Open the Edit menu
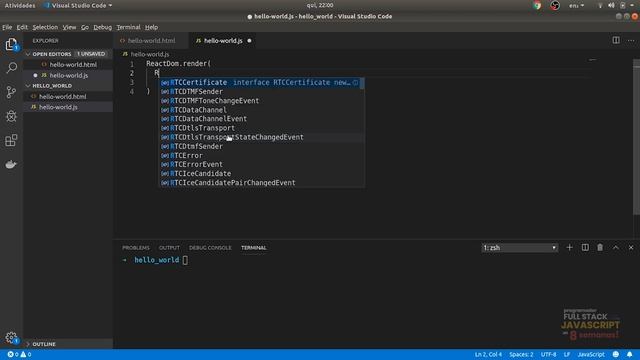This screenshot has width=640, height=360. tap(22, 27)
